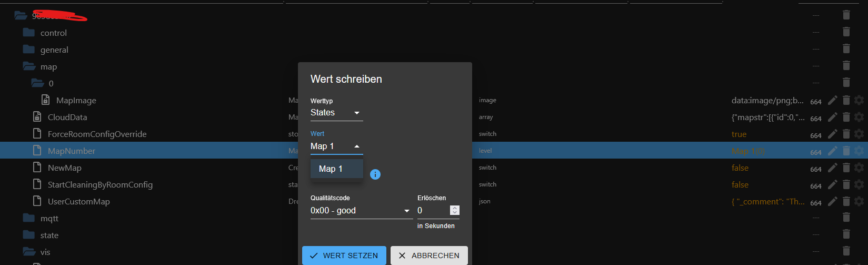Click trash icon for the general folder

pyautogui.click(x=846, y=49)
